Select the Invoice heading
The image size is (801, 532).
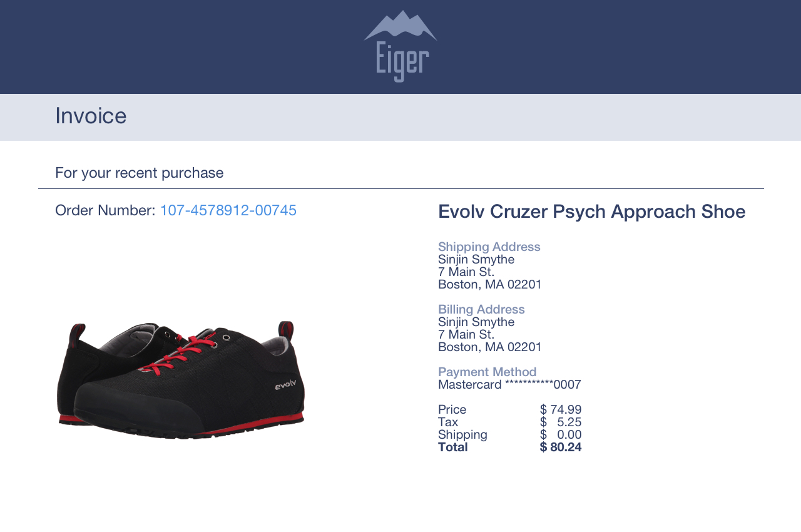pyautogui.click(x=91, y=116)
